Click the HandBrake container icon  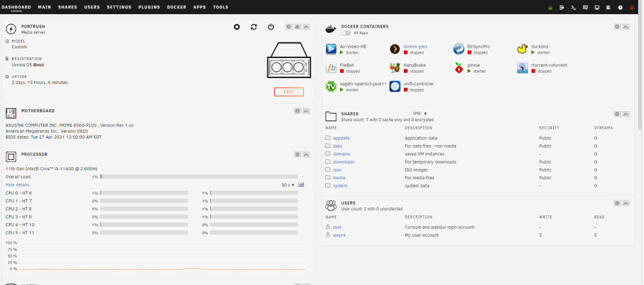coord(395,68)
